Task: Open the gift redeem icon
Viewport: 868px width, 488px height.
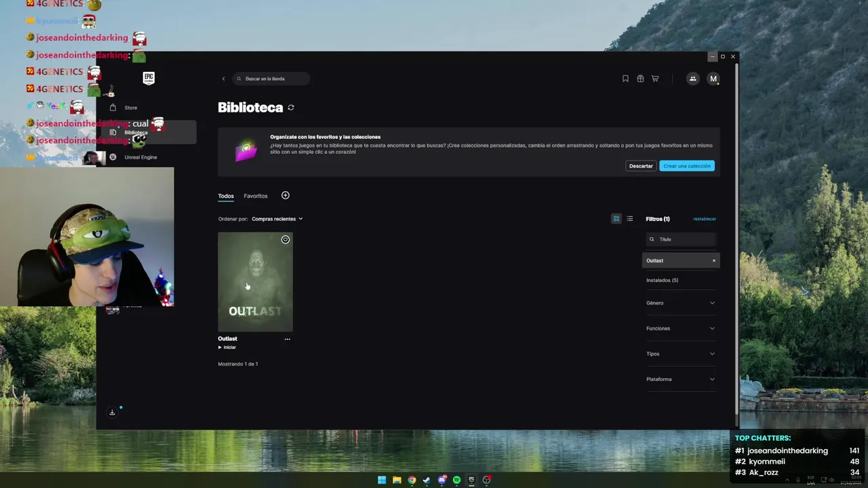Action: [x=640, y=79]
